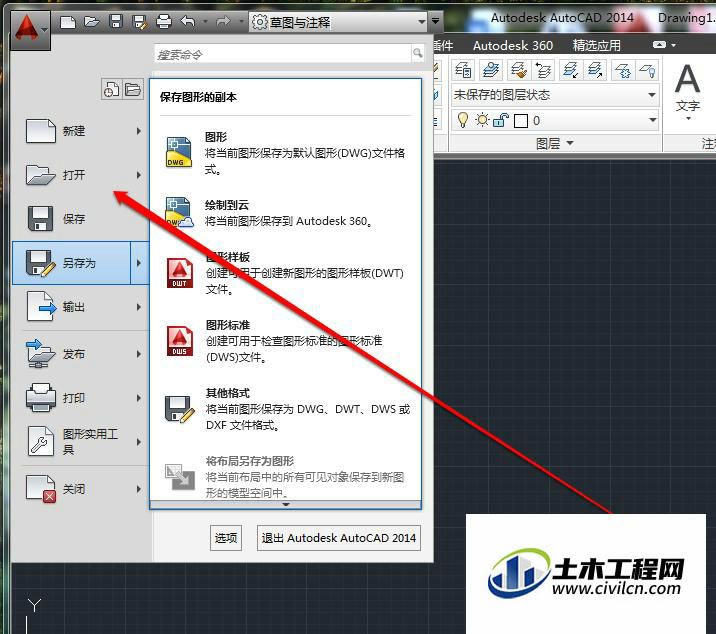Switch to the 精选应用 ribbon tab

pos(596,46)
